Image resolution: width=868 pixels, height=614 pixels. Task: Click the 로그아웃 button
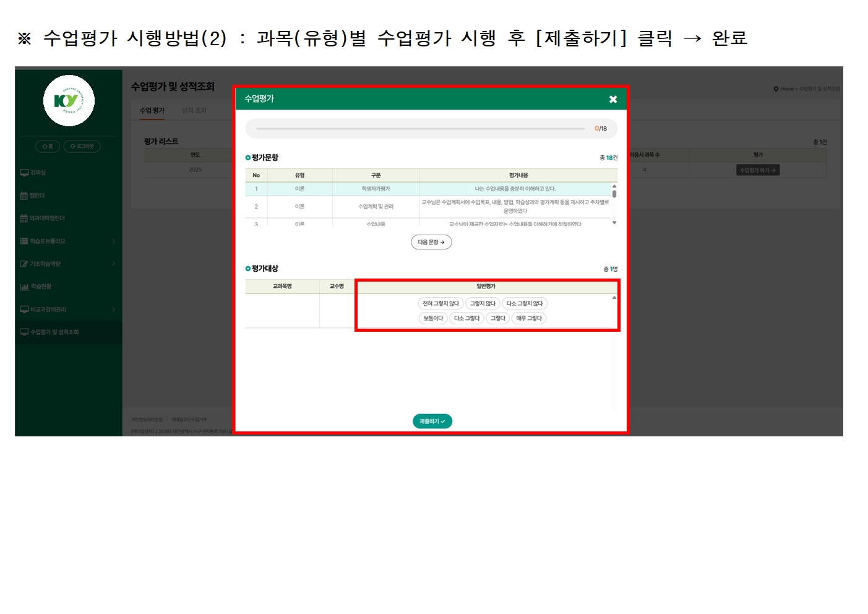click(x=82, y=147)
